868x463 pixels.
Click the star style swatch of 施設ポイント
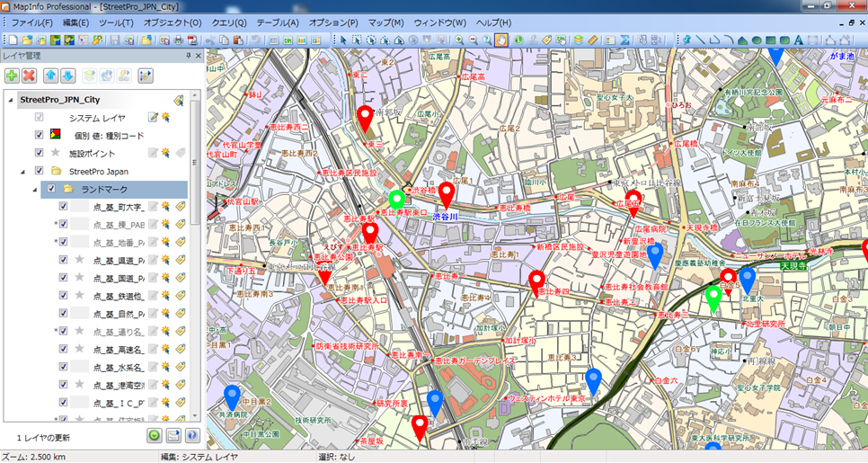56,152
